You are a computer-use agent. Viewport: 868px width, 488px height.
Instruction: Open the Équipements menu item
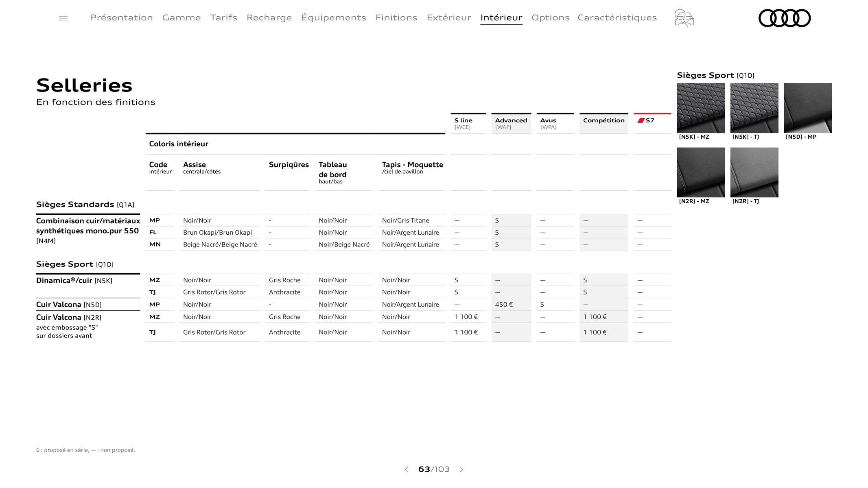pos(332,17)
